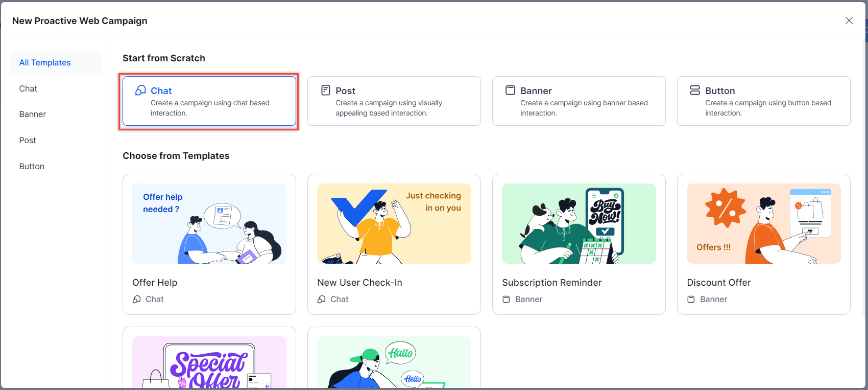Click the chat icon under New User Check-In
Image resolution: width=868 pixels, height=390 pixels.
click(x=322, y=300)
